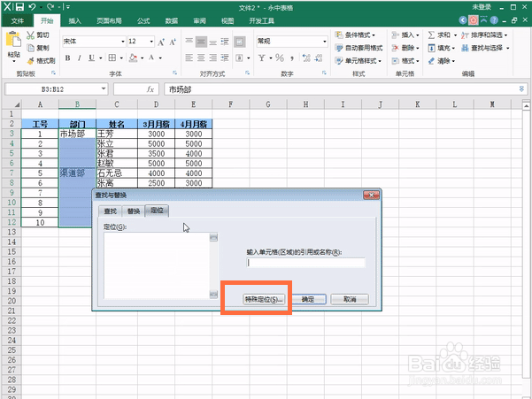Open the number format 常规 dropdown
The image size is (532, 399).
pos(325,42)
